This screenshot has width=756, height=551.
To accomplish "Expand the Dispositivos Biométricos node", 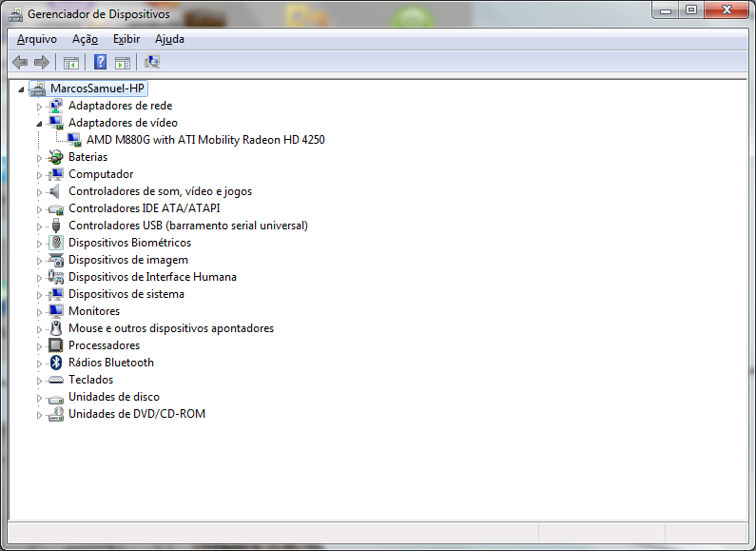I will (40, 244).
